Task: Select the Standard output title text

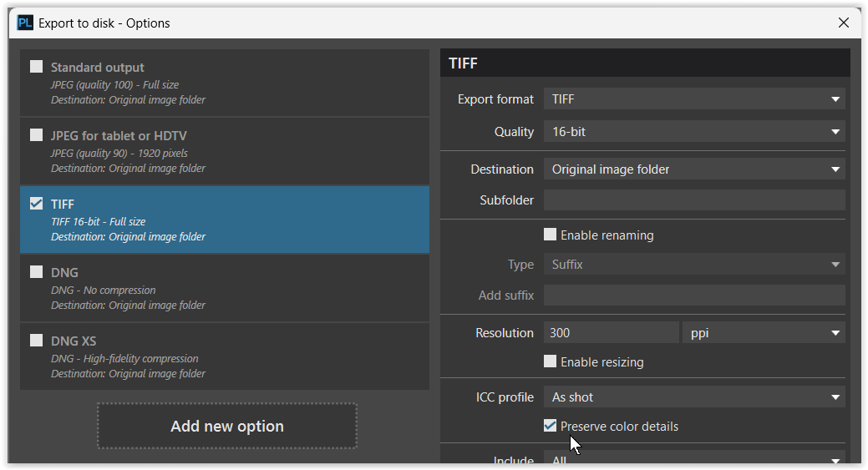Action: 98,68
